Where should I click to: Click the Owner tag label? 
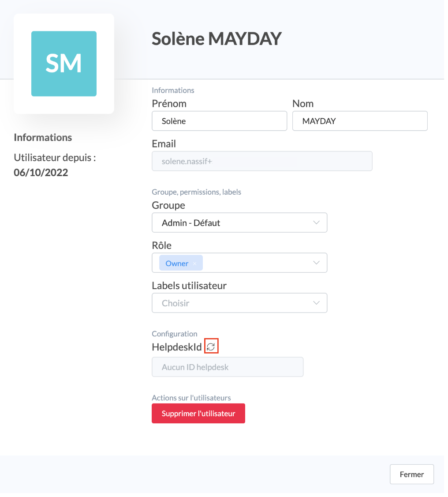[x=177, y=264]
